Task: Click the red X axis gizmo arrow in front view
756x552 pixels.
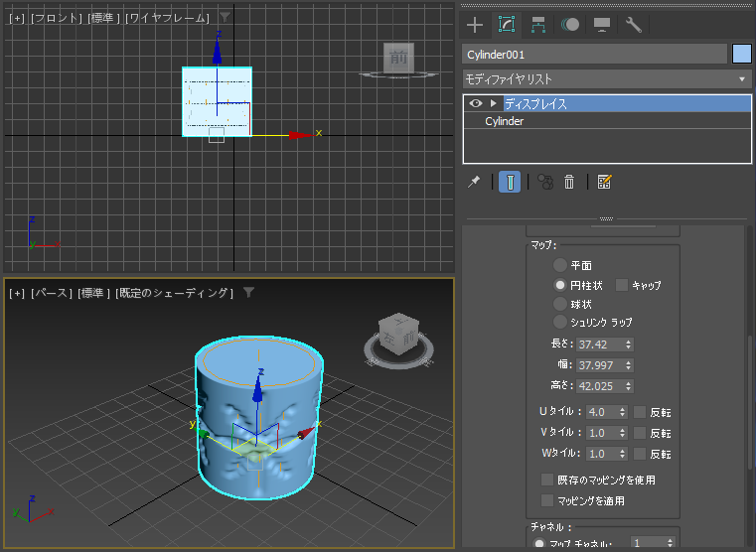Action: [302, 135]
